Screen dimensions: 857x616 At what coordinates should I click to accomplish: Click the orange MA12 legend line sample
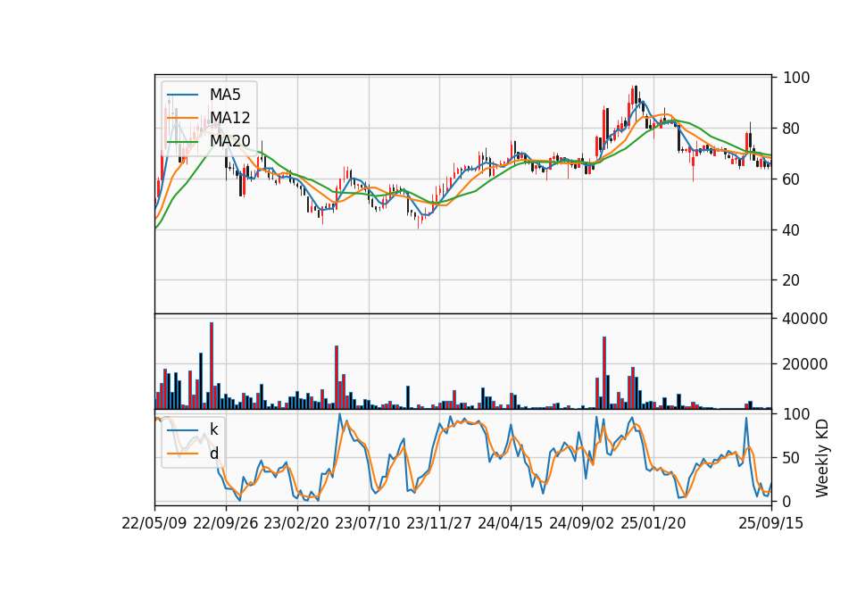tap(182, 118)
